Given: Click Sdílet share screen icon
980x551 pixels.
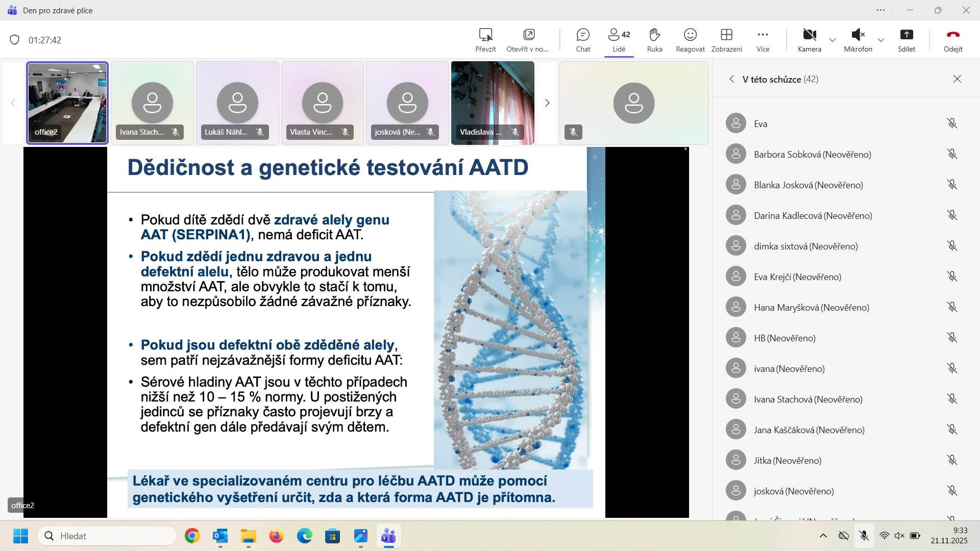Looking at the screenshot, I should tap(906, 35).
